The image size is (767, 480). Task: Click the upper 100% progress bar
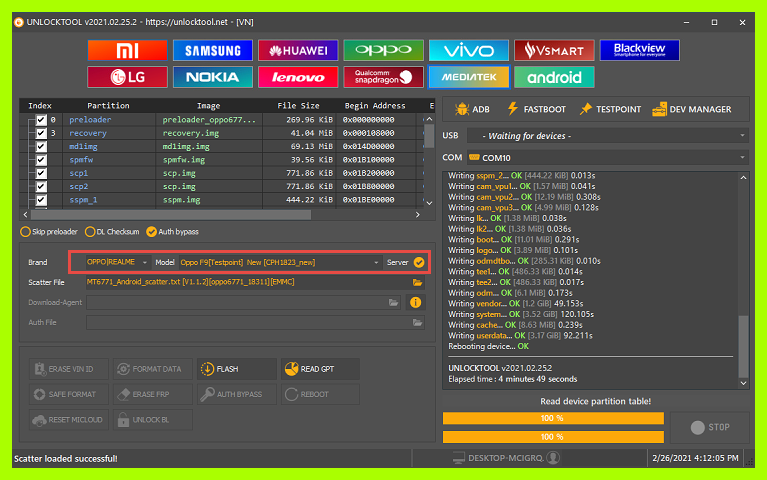(x=553, y=418)
